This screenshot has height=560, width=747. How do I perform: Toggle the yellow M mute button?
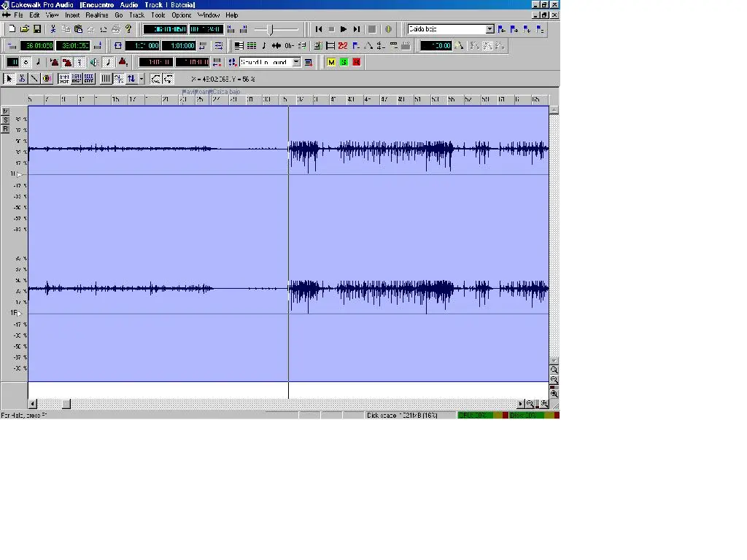point(331,63)
